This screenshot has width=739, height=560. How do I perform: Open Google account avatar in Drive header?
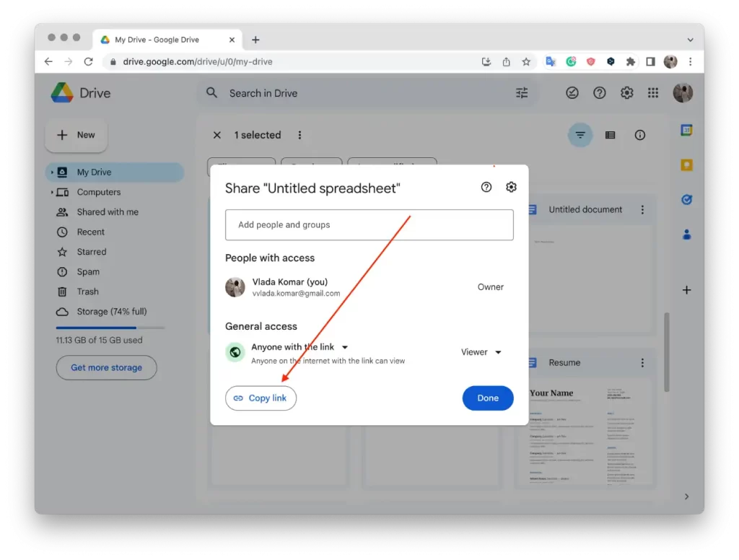683,93
